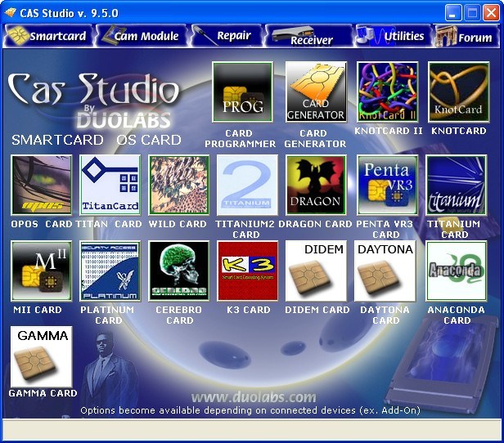Click the "K3 CARD" label text

pos(249,310)
